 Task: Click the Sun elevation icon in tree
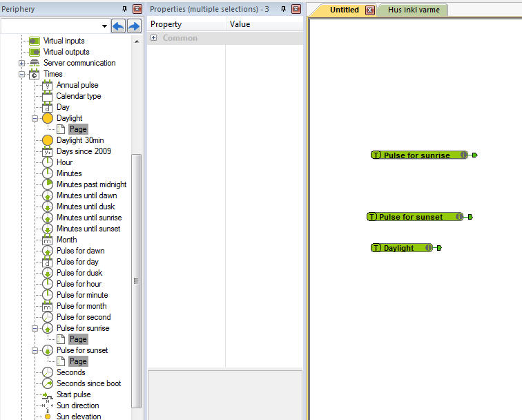pyautogui.click(x=47, y=417)
